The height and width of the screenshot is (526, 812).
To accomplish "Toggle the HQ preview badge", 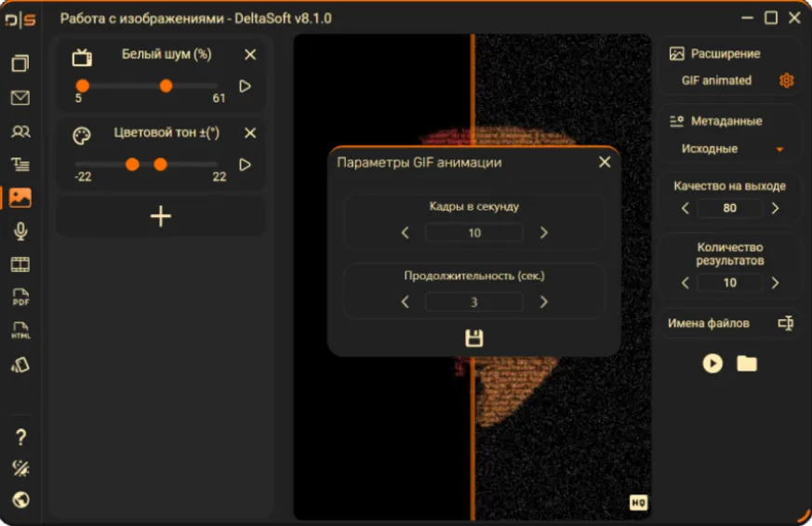I will click(638, 502).
